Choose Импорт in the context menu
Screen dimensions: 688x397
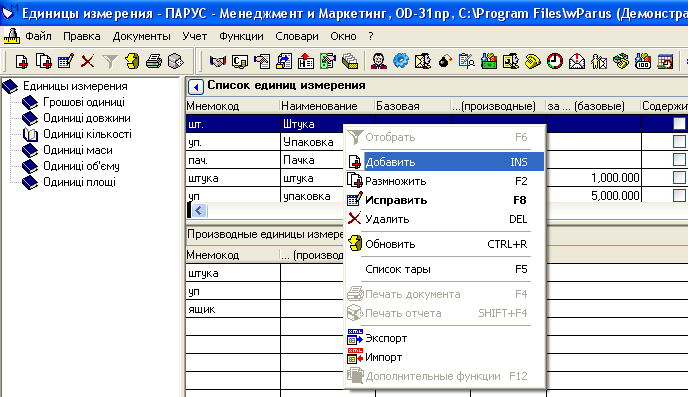point(444,357)
